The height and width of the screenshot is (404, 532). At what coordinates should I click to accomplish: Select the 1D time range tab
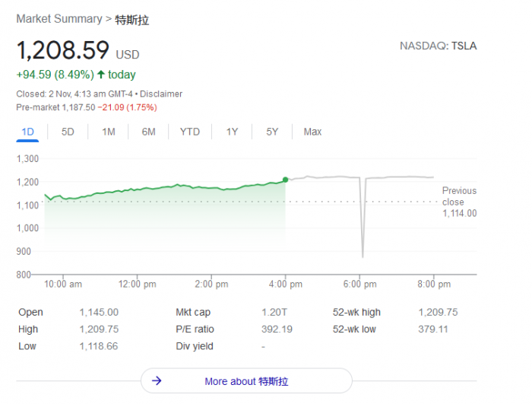[x=28, y=132]
